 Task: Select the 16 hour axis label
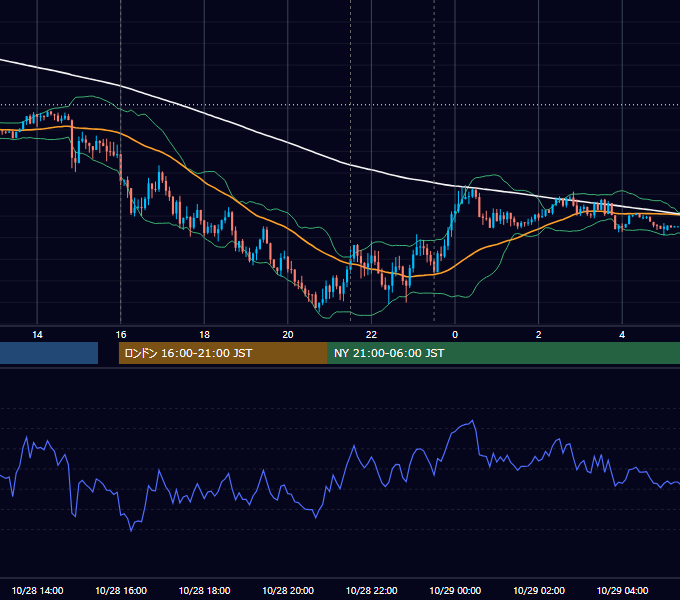(x=121, y=335)
